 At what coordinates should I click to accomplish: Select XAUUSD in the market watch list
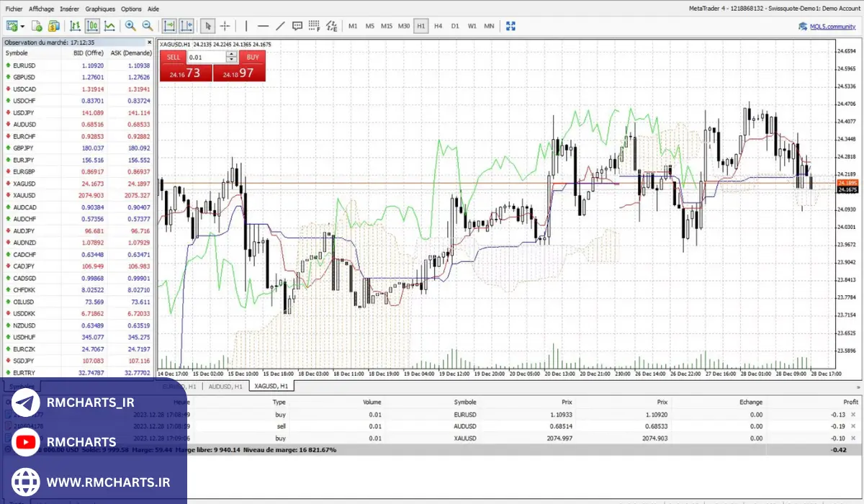pyautogui.click(x=24, y=195)
